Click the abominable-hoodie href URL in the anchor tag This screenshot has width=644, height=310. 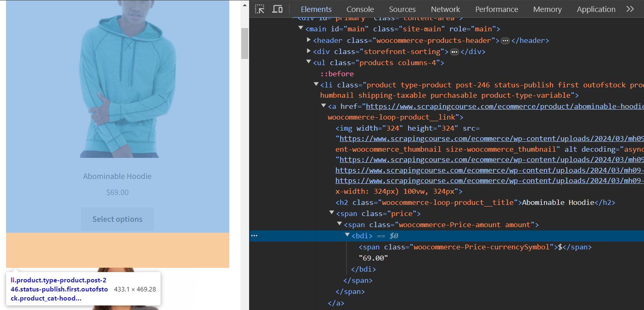click(x=505, y=106)
